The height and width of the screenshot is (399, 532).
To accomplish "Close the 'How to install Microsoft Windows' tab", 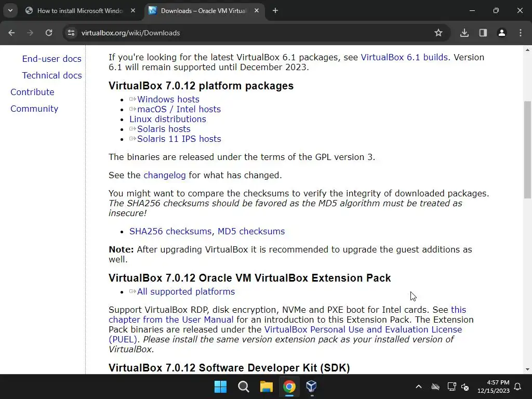I will click(x=133, y=10).
